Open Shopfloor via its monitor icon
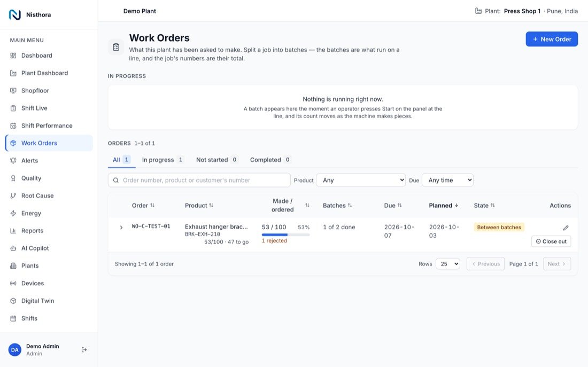This screenshot has width=588, height=367. tap(13, 91)
